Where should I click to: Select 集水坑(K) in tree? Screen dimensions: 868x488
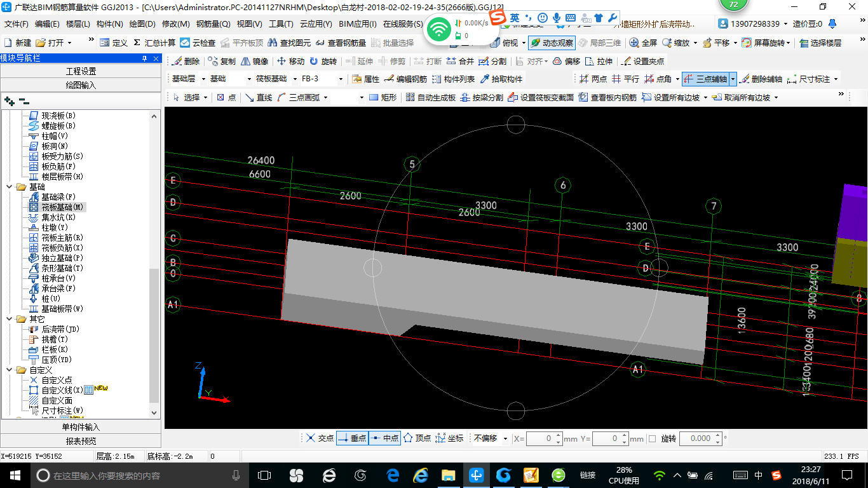58,217
